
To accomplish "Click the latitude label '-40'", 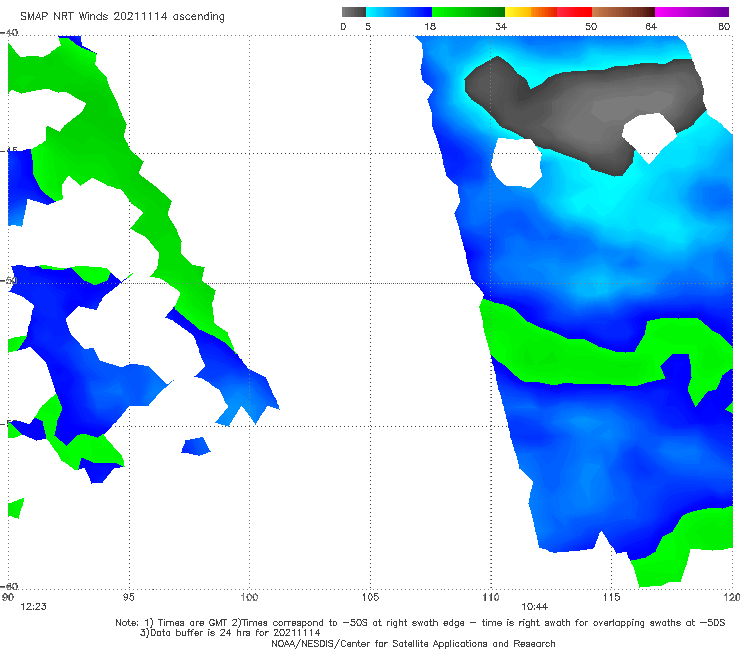I will tap(9, 33).
